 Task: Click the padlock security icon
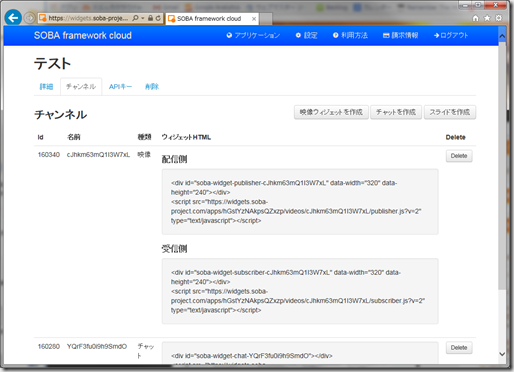[150, 18]
